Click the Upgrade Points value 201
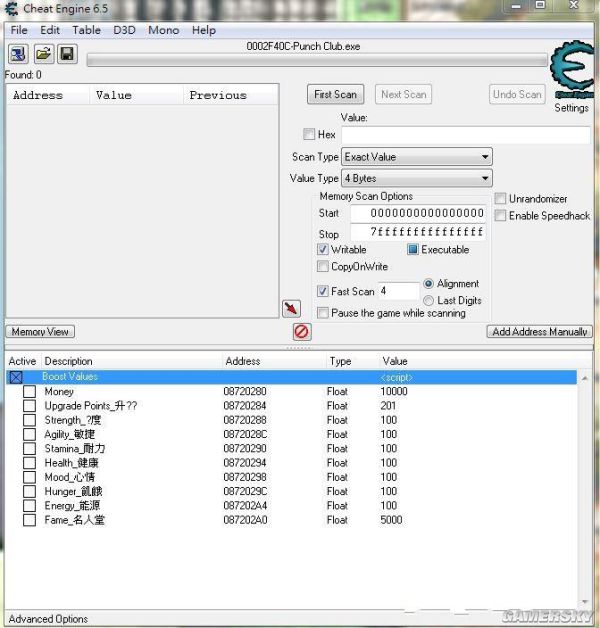This screenshot has width=600, height=628. coord(388,406)
